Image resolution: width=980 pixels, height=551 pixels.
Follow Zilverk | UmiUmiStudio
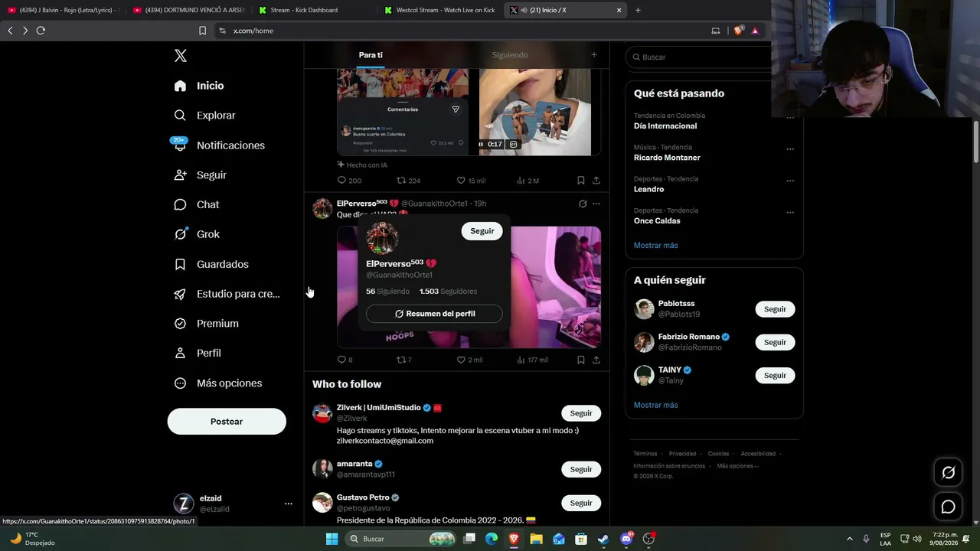click(x=581, y=413)
